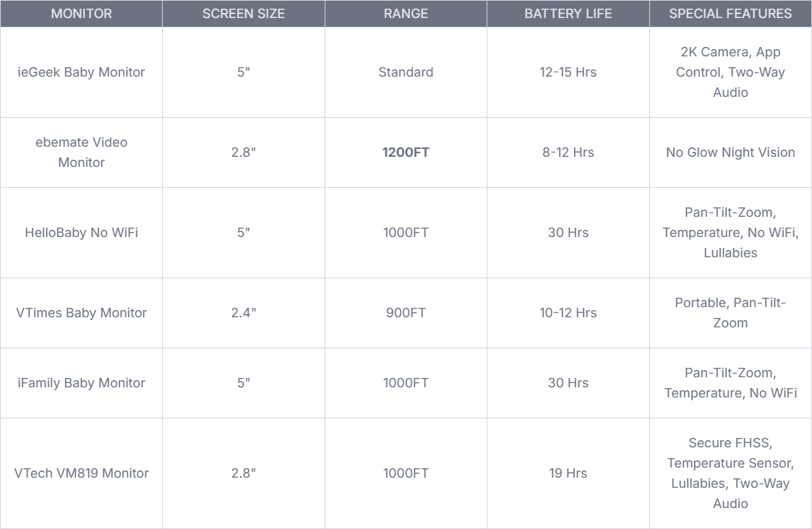Click the bold 1200FT range value

[406, 152]
